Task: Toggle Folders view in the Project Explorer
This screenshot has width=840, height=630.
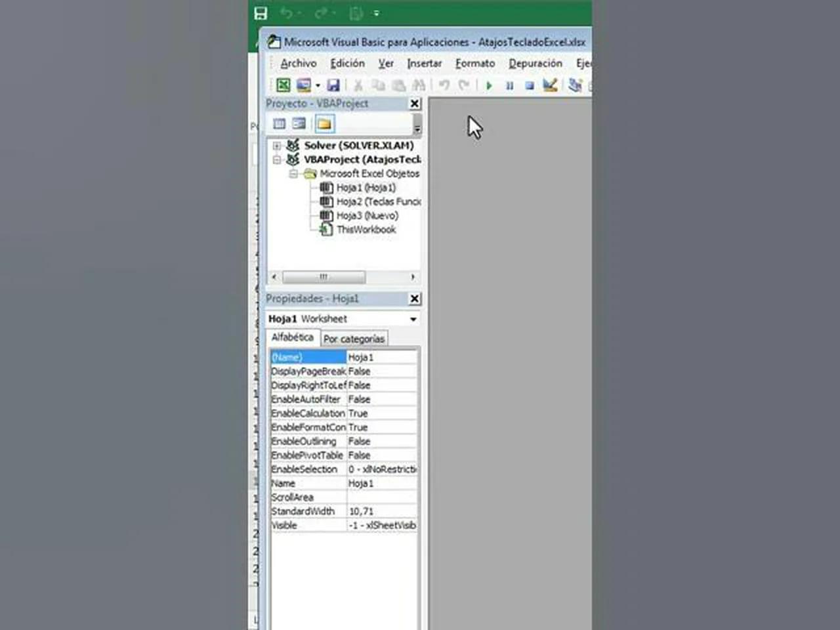Action: click(324, 123)
